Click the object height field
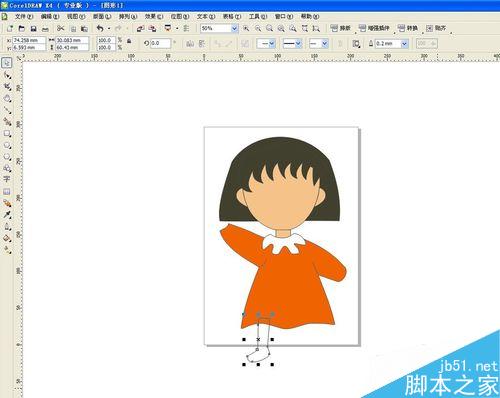This screenshot has height=398, width=500. (x=72, y=47)
